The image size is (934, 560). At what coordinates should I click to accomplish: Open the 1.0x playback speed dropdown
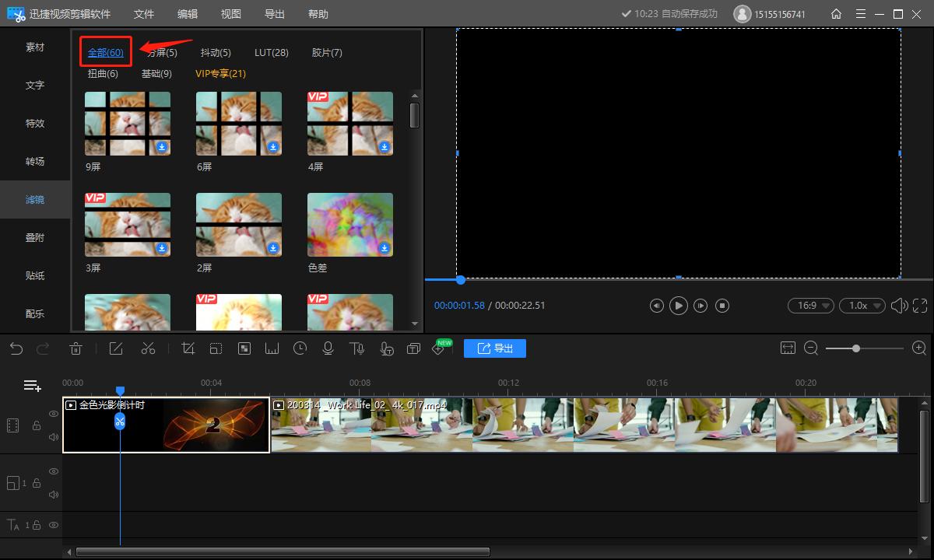(862, 306)
